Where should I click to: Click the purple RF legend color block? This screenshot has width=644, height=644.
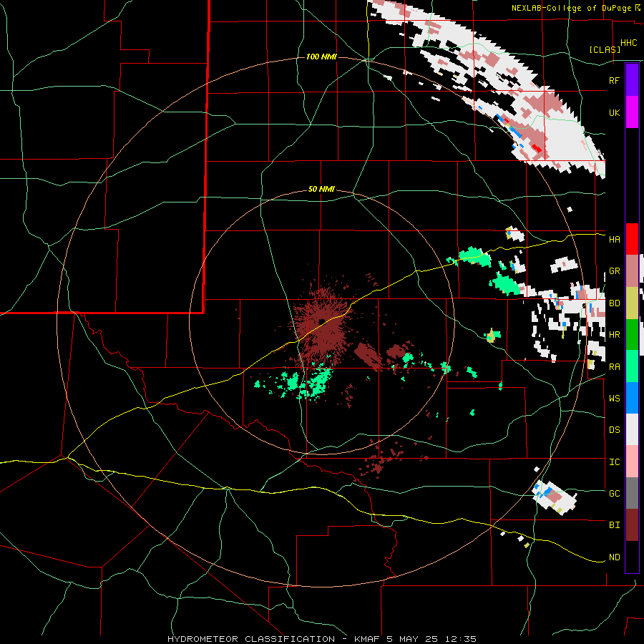(x=632, y=80)
